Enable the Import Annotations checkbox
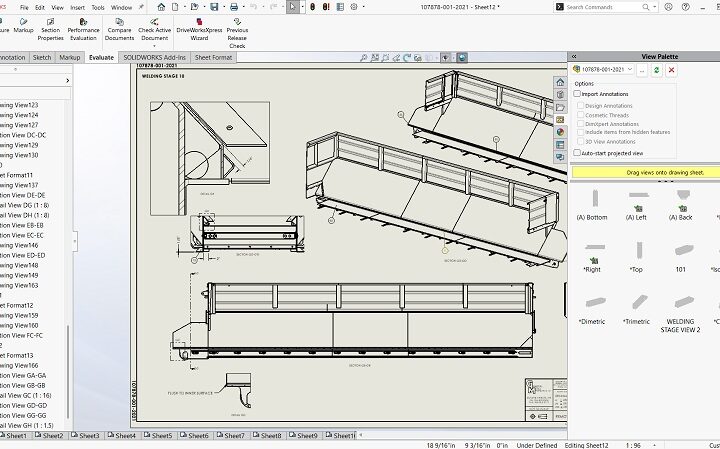Image resolution: width=720 pixels, height=449 pixels. pyautogui.click(x=578, y=94)
